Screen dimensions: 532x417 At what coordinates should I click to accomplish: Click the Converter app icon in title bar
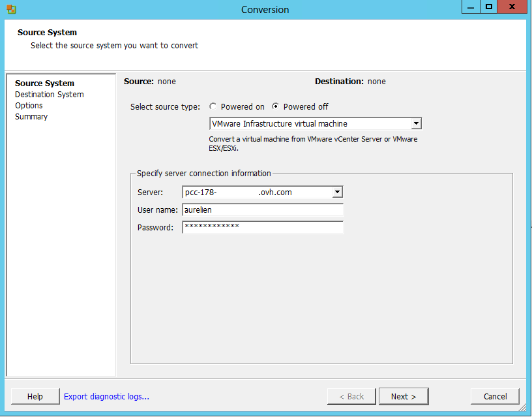[12, 9]
